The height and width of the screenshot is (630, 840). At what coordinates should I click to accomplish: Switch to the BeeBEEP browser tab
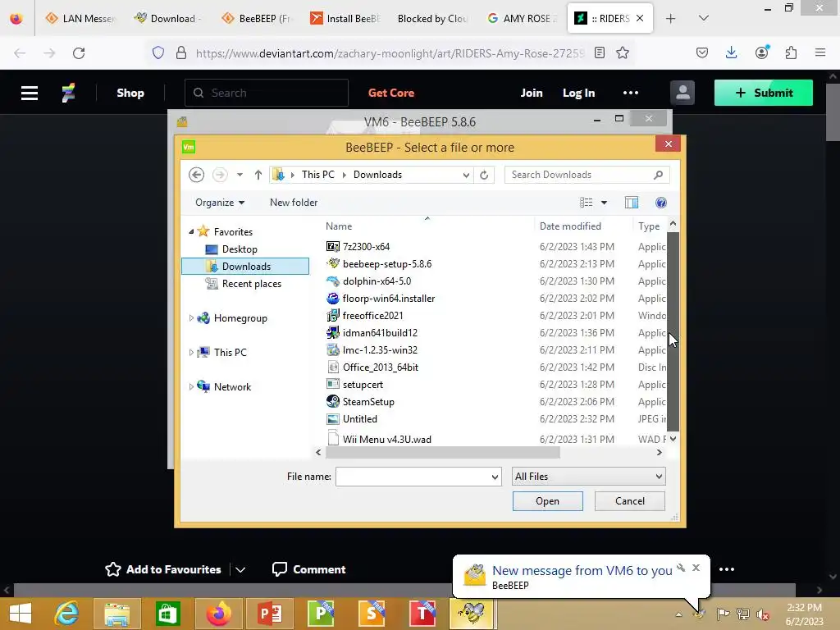point(256,18)
